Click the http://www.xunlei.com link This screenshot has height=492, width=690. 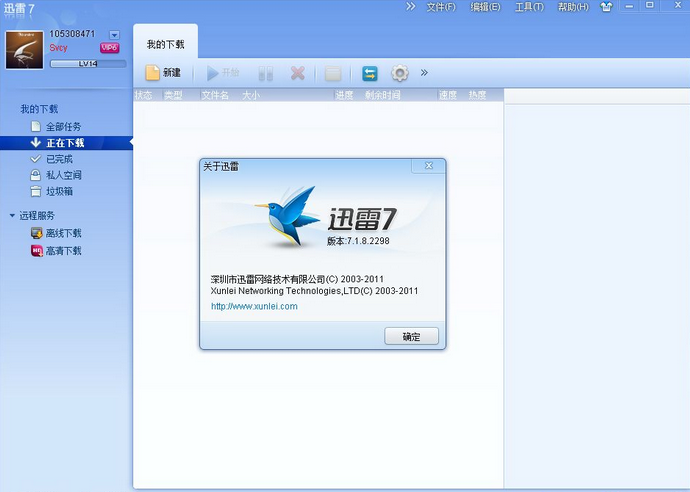tap(254, 306)
